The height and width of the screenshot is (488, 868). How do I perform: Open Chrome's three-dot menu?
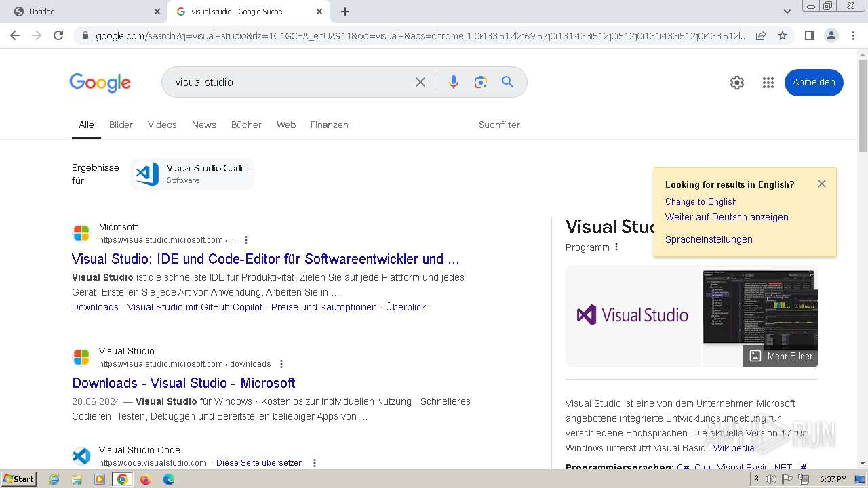click(x=853, y=35)
